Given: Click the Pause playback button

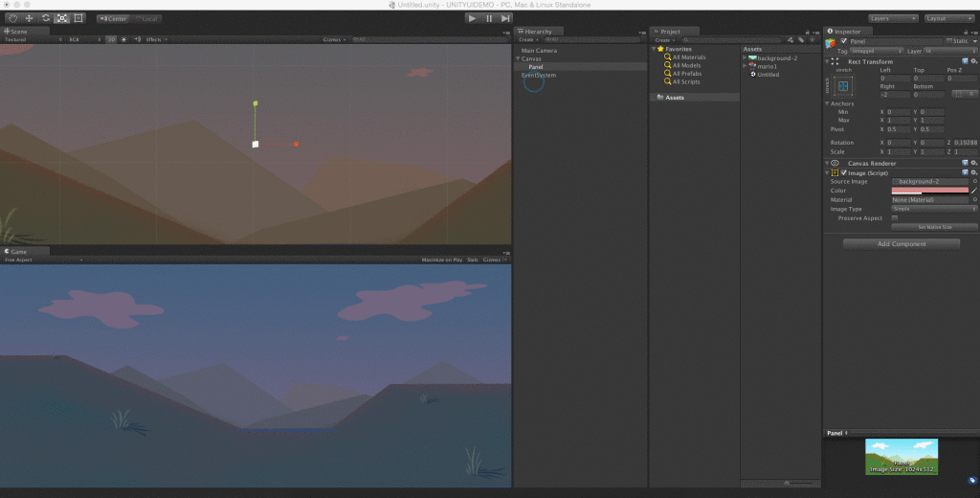Looking at the screenshot, I should tap(489, 19).
